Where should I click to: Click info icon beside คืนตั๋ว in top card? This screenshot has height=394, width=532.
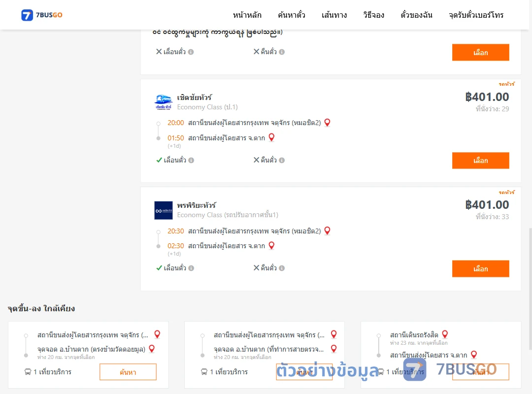click(282, 52)
